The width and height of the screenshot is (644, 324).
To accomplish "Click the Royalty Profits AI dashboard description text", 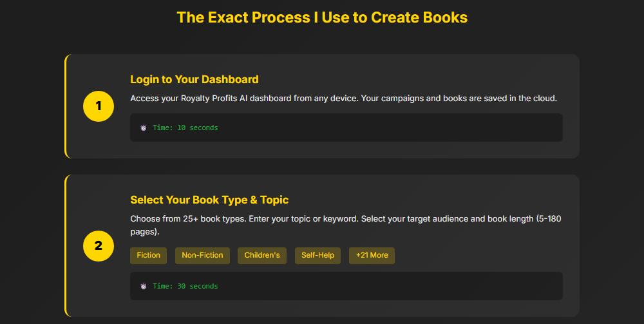I will [343, 99].
